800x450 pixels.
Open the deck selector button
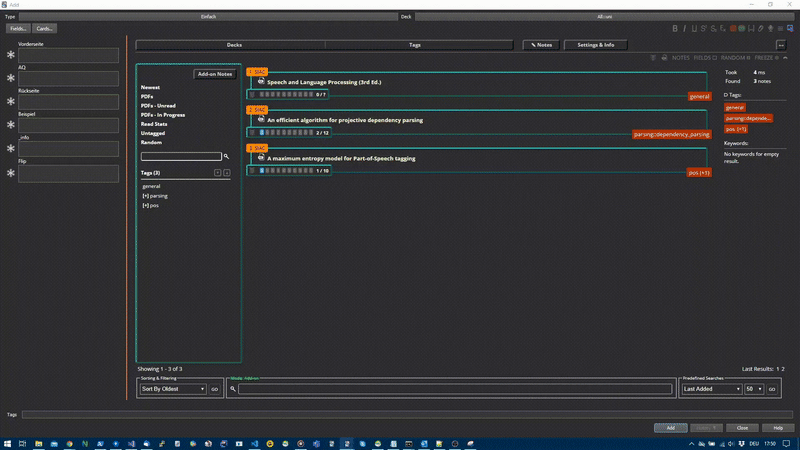(605, 17)
